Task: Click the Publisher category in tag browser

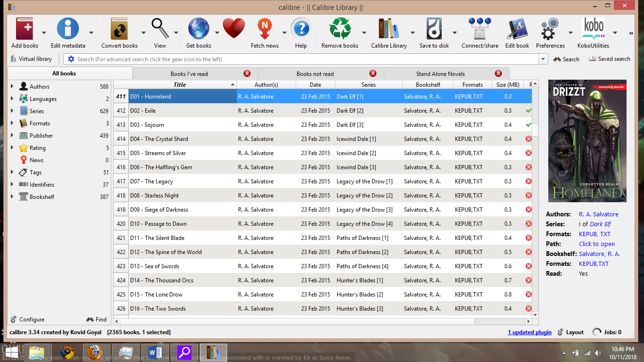Action: click(41, 135)
